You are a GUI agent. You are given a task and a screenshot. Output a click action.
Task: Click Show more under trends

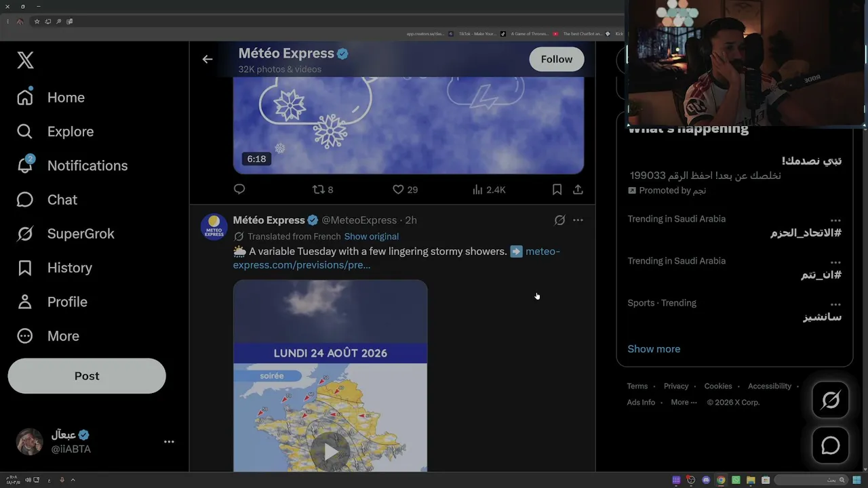click(x=654, y=349)
